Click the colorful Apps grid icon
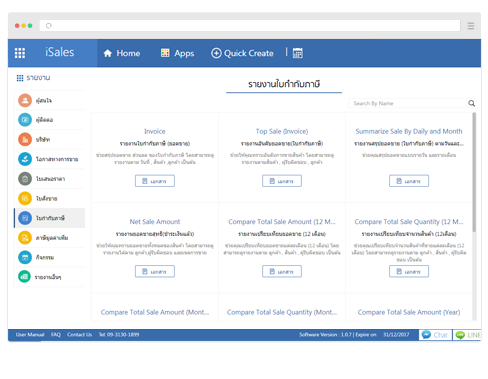 [x=165, y=53]
